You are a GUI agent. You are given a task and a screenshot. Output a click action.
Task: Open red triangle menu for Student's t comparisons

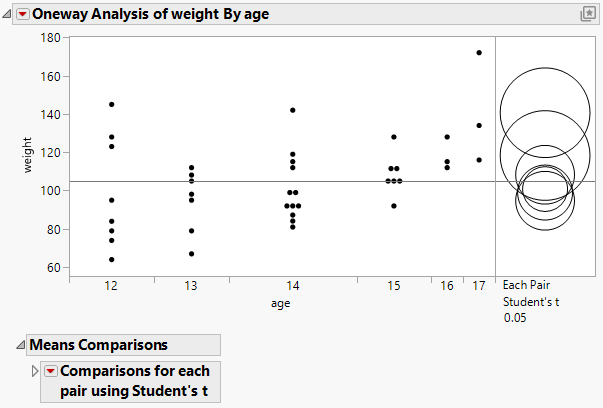tap(51, 371)
